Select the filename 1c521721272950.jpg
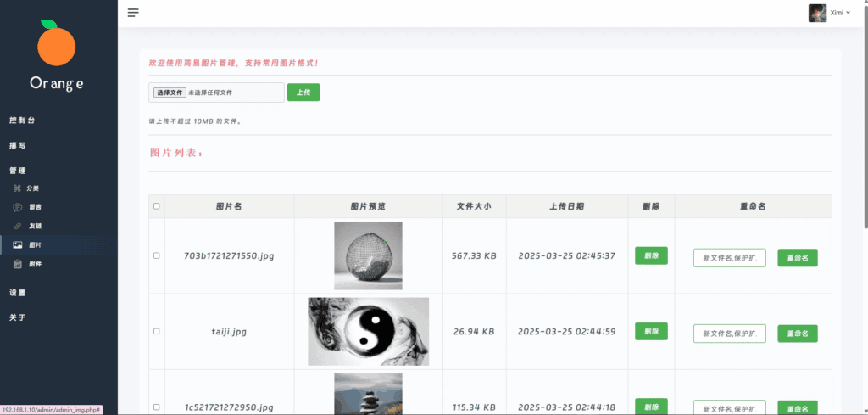This screenshot has width=868, height=415. 229,407
